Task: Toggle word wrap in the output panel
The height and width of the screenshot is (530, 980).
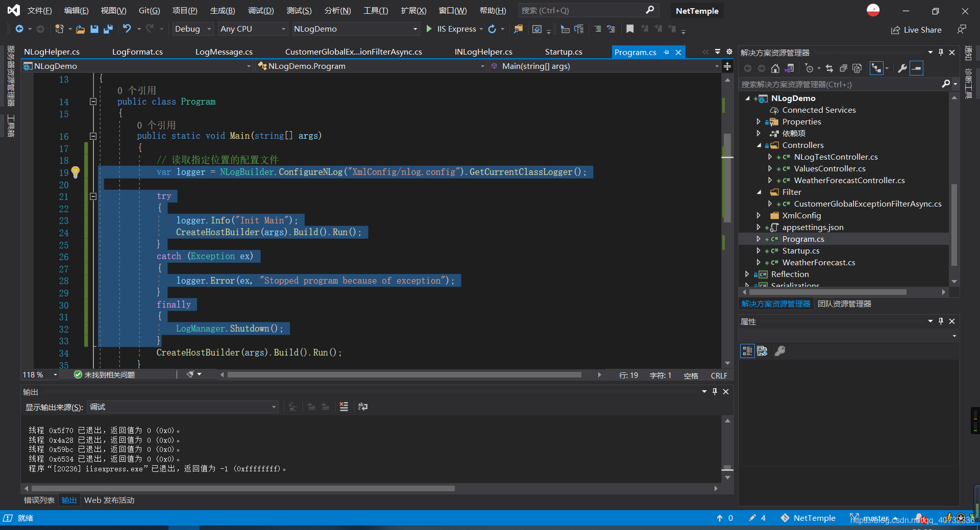Action: [363, 407]
